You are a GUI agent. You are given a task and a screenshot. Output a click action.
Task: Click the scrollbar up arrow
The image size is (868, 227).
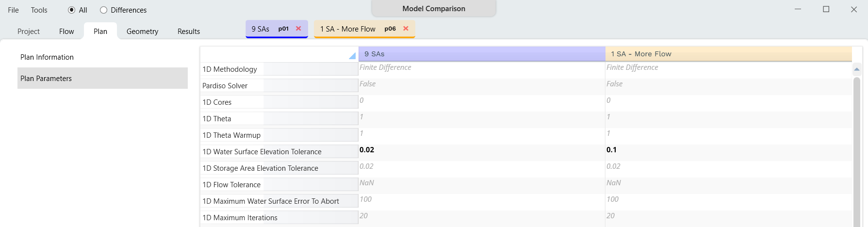(856, 69)
